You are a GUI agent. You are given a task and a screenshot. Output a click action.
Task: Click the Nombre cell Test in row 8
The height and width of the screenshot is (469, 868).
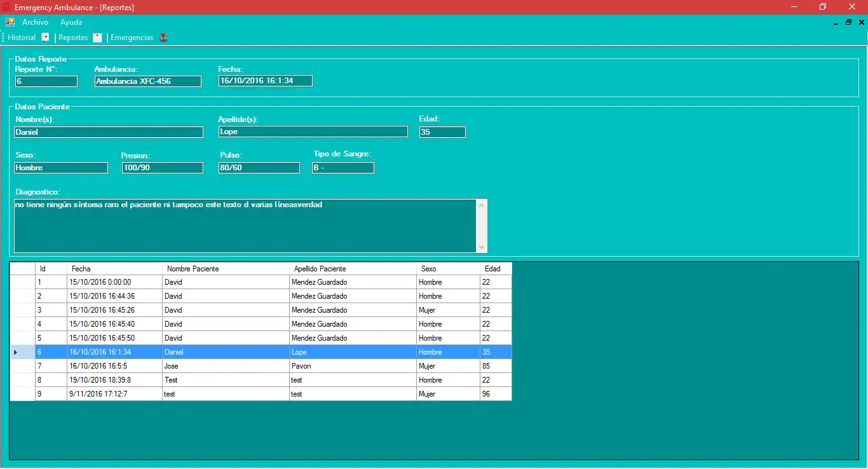(x=226, y=380)
